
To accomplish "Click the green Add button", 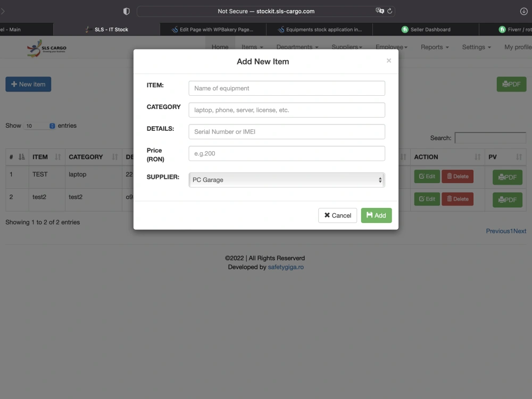I will pos(376,215).
